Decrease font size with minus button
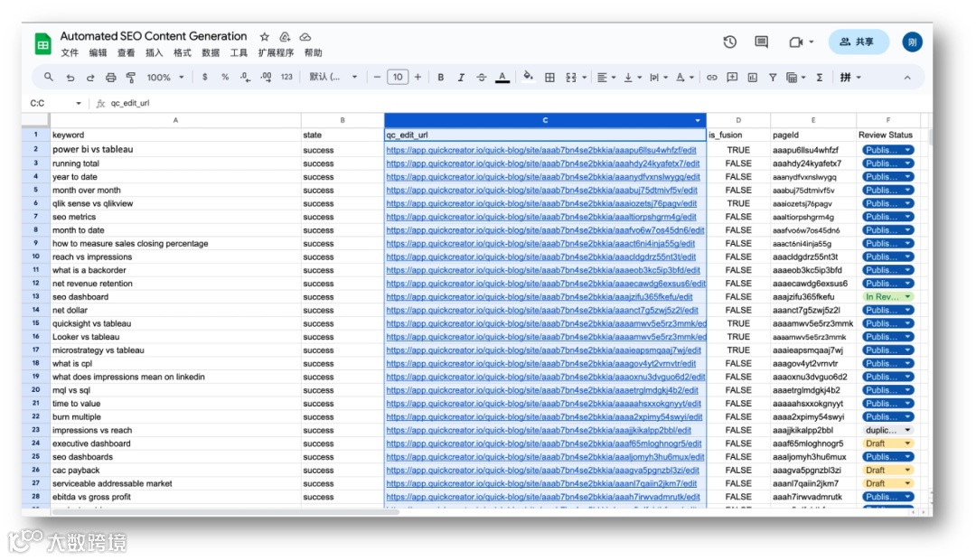The height and width of the screenshot is (560, 976). 377,77
